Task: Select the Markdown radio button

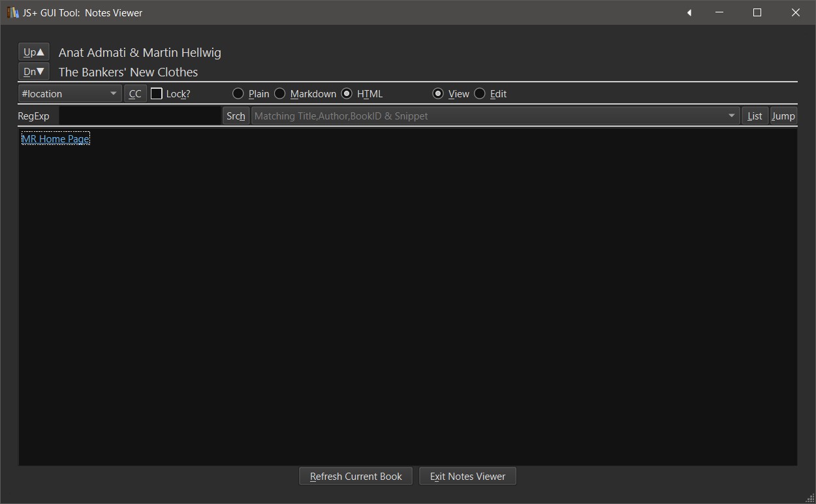Action: (x=280, y=93)
